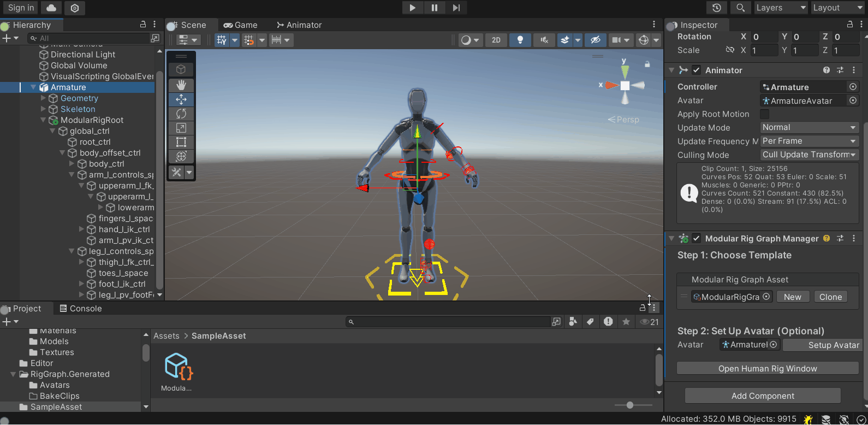The width and height of the screenshot is (868, 425).
Task: Enable Apply Root Motion checkbox
Action: point(765,114)
